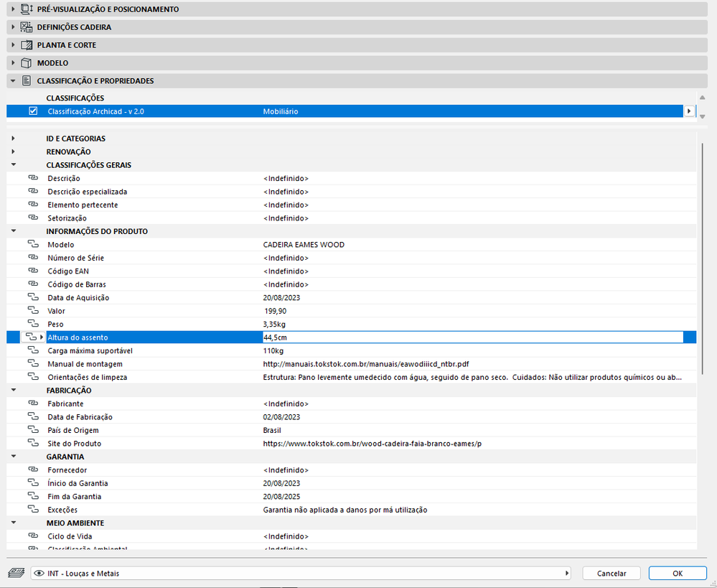This screenshot has width=717, height=588.
Task: Confirm settings with the OK button
Action: (678, 574)
